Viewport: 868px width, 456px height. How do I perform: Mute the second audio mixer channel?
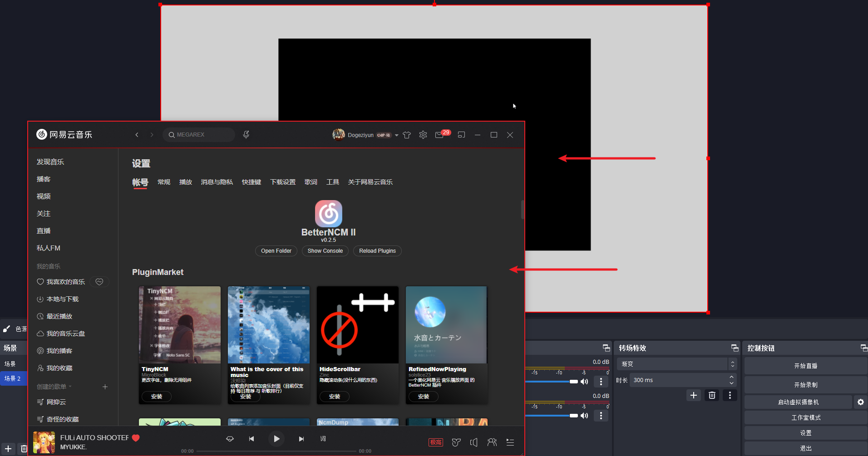pos(584,416)
